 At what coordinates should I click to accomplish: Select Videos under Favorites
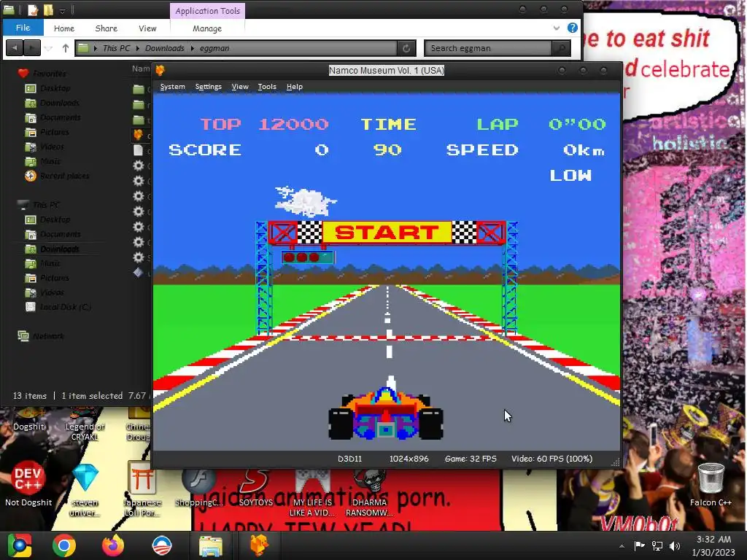52,147
